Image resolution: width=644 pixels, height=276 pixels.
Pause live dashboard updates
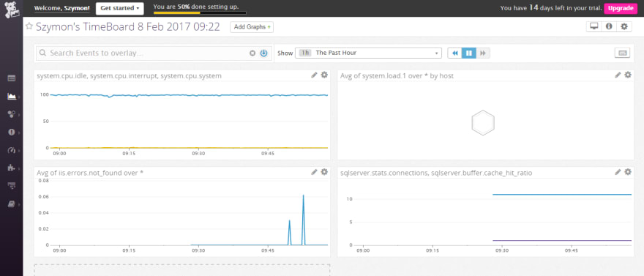pos(468,53)
